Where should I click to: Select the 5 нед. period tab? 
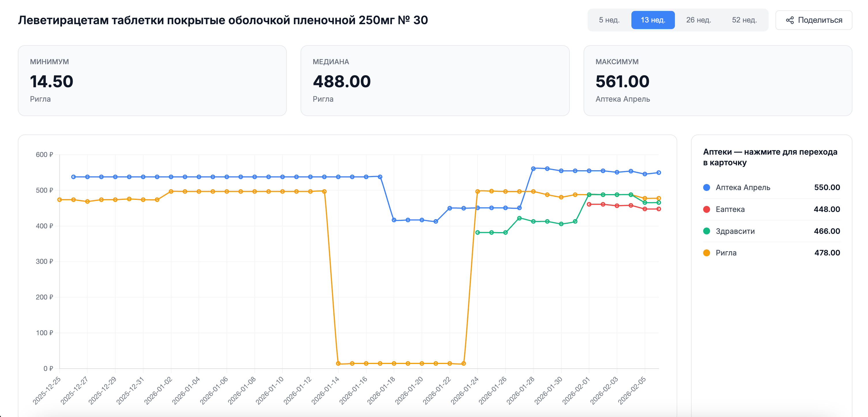(609, 20)
